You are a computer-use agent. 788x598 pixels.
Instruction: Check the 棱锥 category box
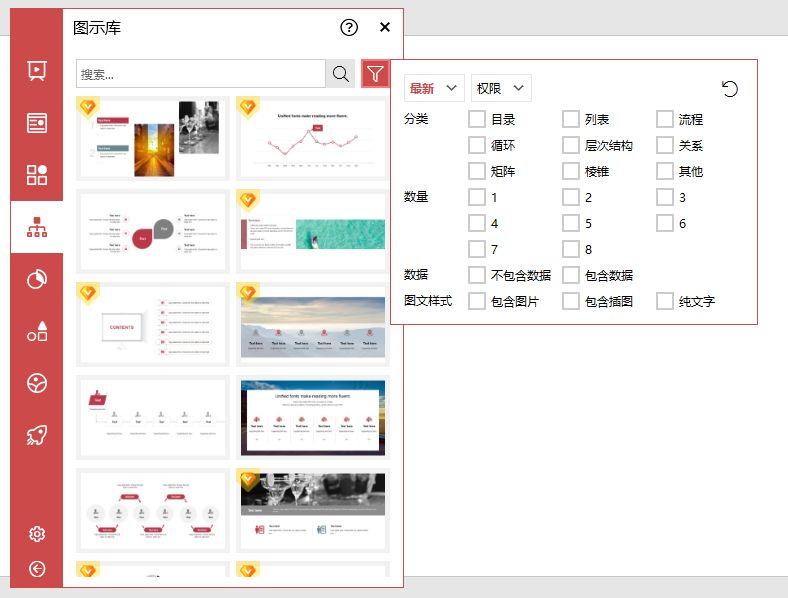570,171
